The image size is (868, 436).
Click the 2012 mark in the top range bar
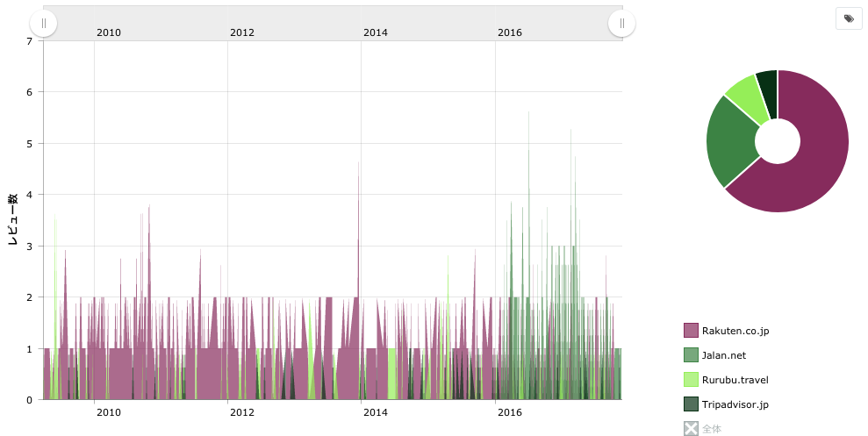242,32
